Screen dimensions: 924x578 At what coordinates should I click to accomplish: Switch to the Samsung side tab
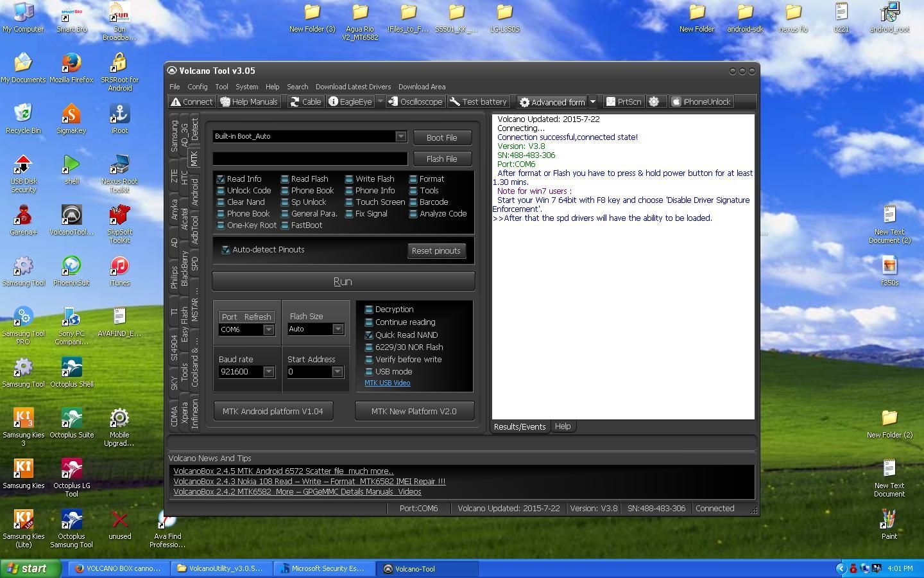click(x=174, y=136)
